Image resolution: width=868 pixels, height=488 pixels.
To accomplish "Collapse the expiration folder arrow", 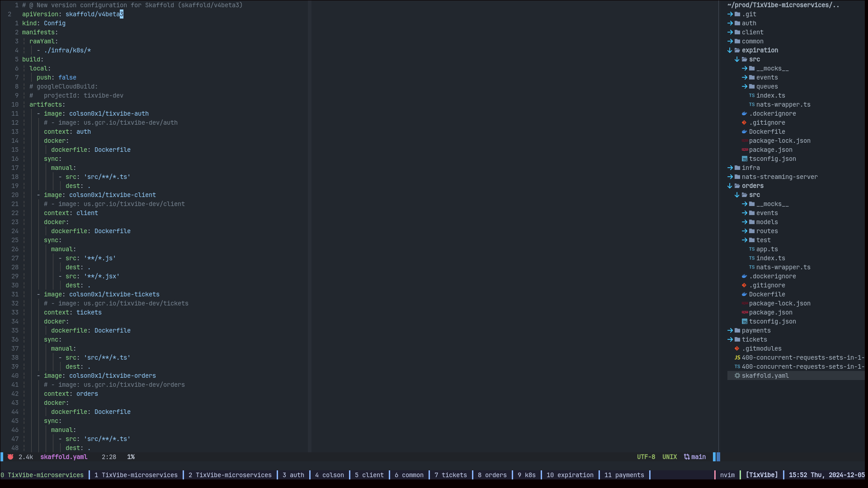I will [730, 50].
